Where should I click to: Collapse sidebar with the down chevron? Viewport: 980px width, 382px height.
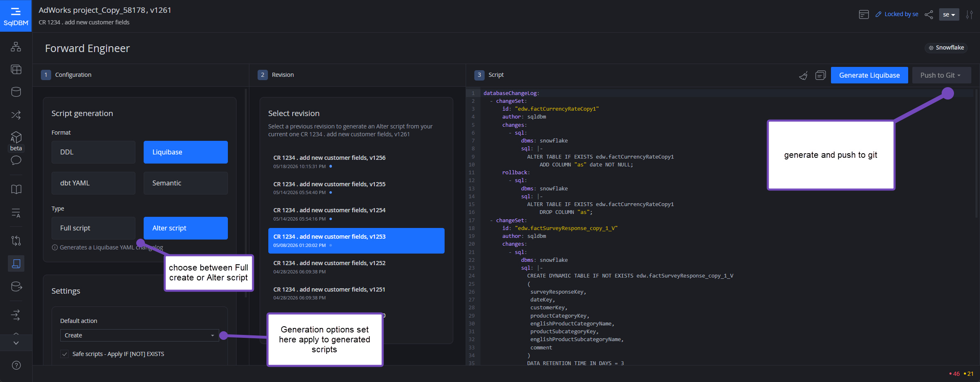(x=16, y=343)
